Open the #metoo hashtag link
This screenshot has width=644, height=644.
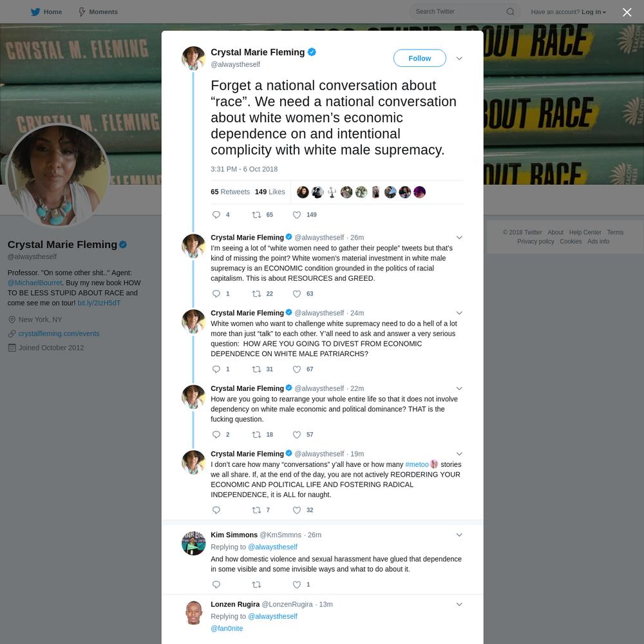tap(417, 464)
